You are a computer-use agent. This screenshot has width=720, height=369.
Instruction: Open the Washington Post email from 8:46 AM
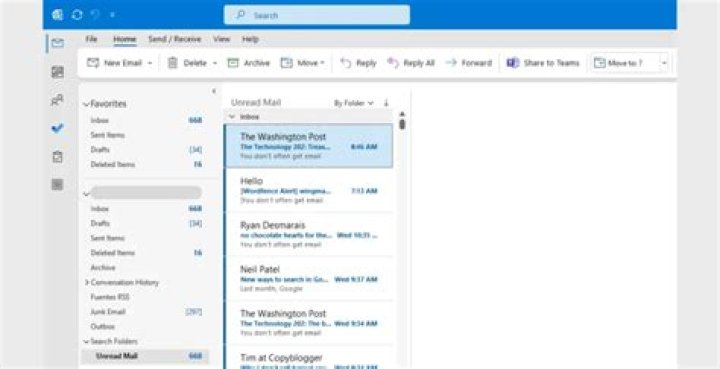[x=309, y=146]
